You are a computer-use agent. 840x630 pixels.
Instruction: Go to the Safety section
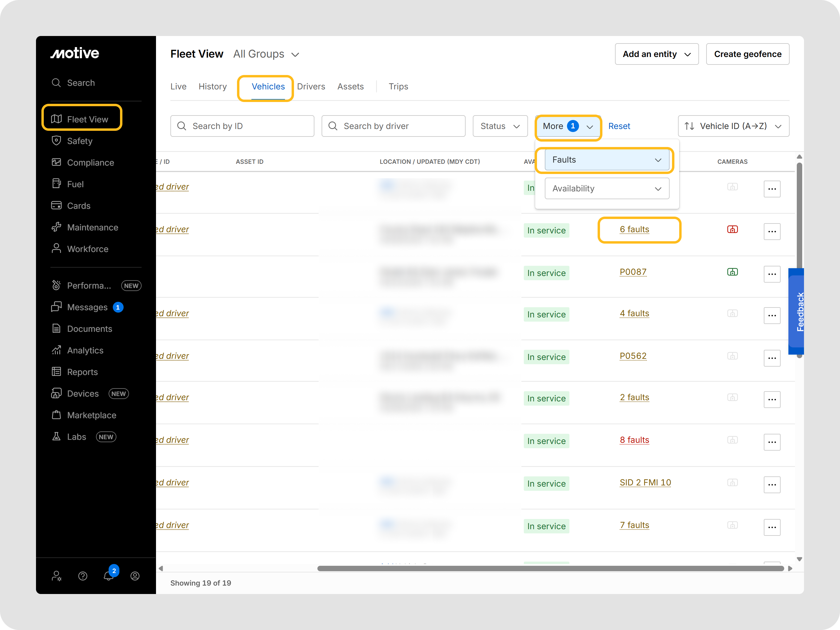click(72, 141)
